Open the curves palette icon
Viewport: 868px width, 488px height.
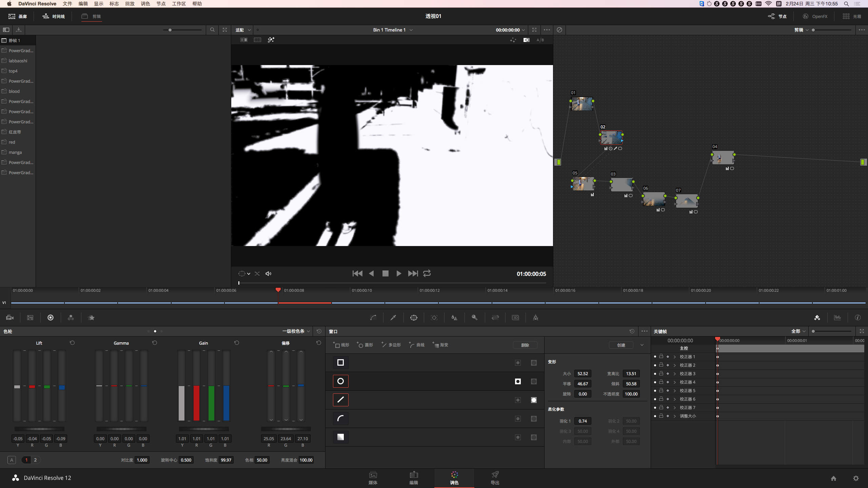373,318
